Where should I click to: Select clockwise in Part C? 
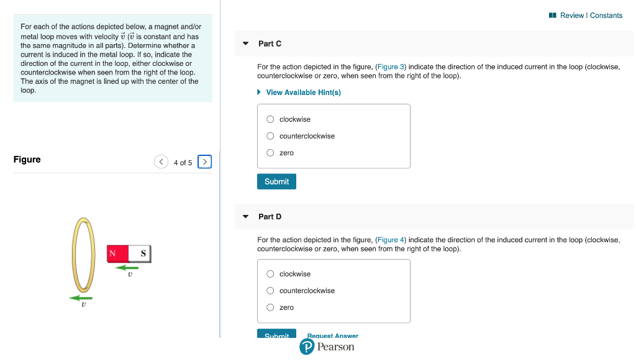(x=270, y=119)
